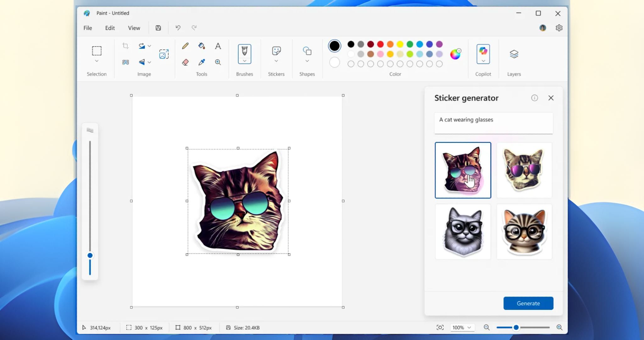
Task: Click the Generate button
Action: click(x=528, y=303)
